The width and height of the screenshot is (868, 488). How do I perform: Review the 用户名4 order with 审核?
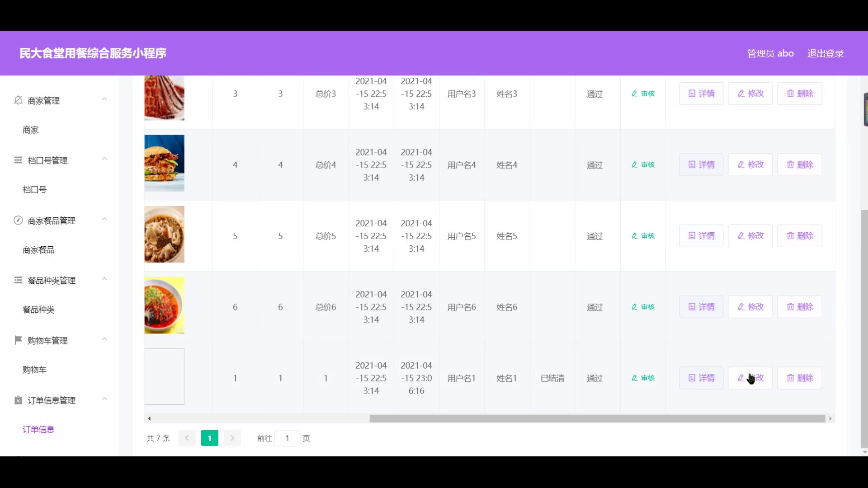pyautogui.click(x=643, y=164)
